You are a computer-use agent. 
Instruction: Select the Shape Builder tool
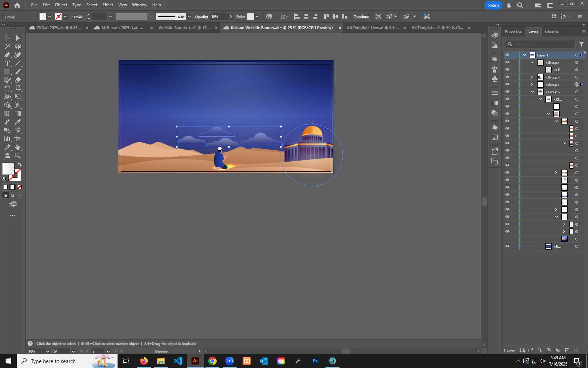[7, 105]
